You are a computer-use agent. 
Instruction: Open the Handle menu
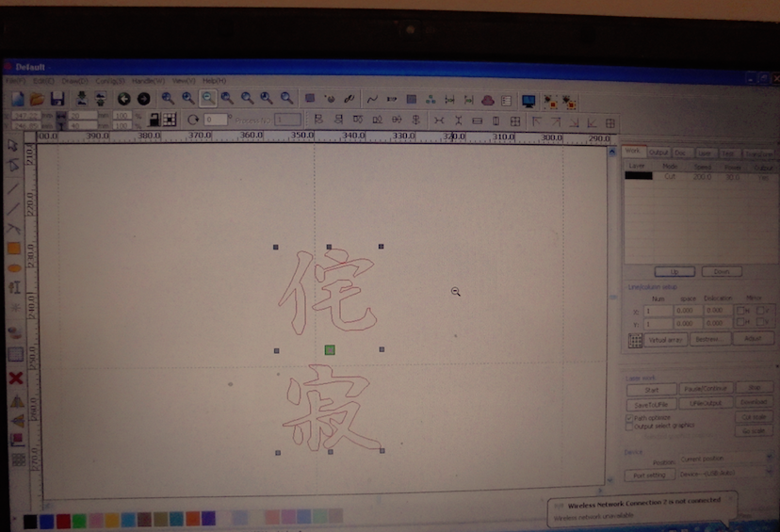pos(148,81)
